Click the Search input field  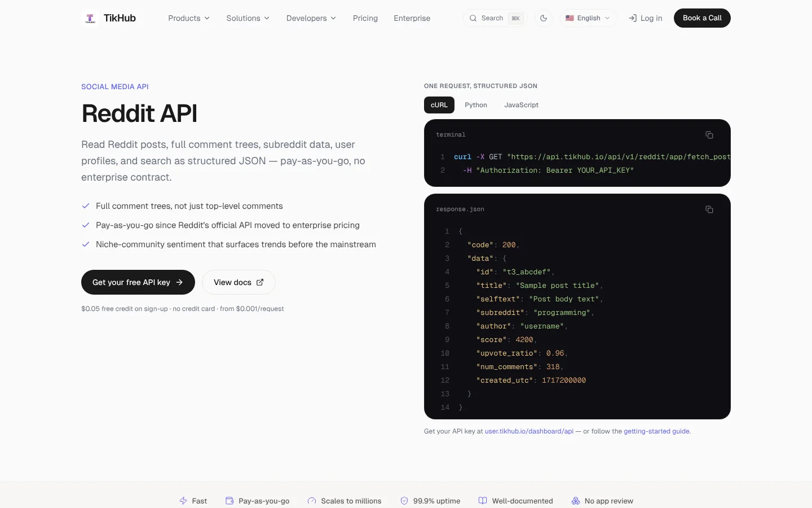[495, 18]
